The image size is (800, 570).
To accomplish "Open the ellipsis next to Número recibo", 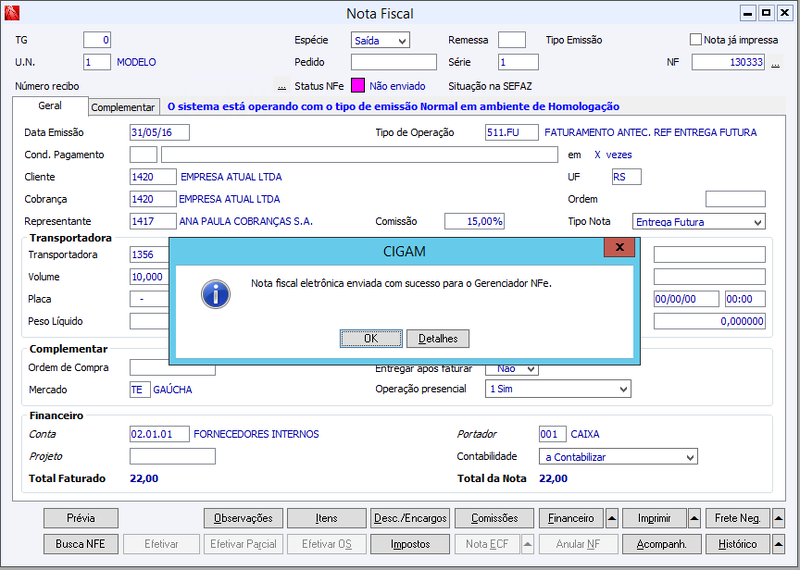I will (x=282, y=86).
